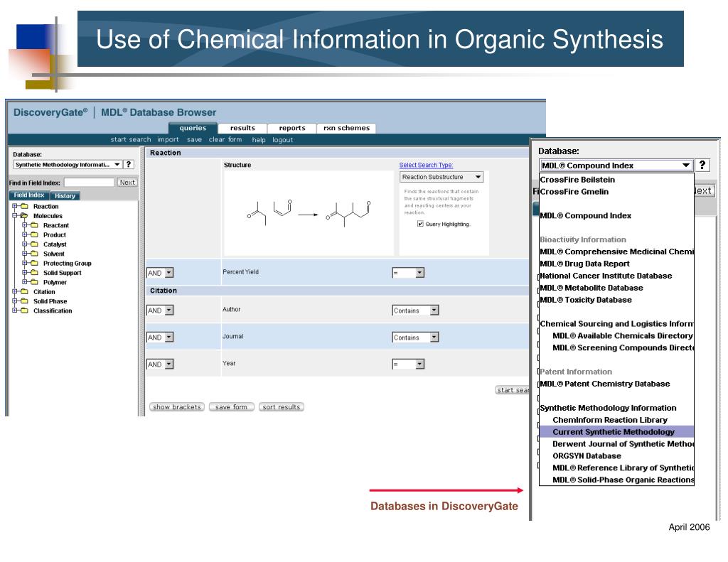Expand the Classification tree node
This screenshot has height=562, width=728.
15,311
